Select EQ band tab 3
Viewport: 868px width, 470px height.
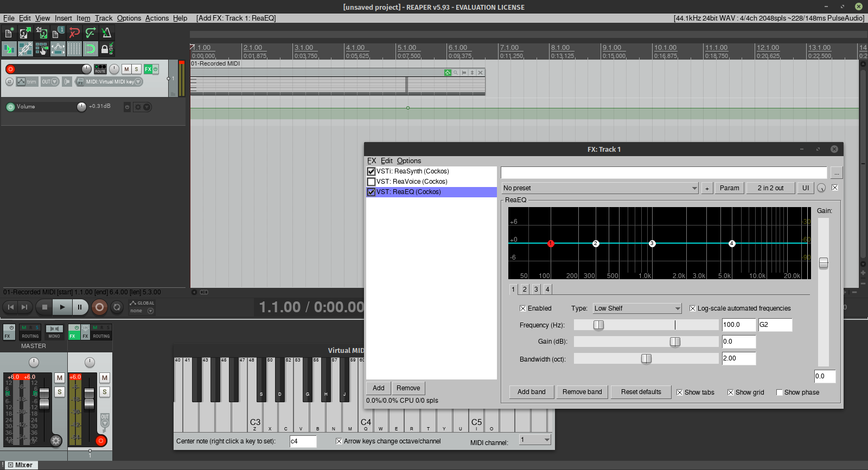[x=536, y=289]
